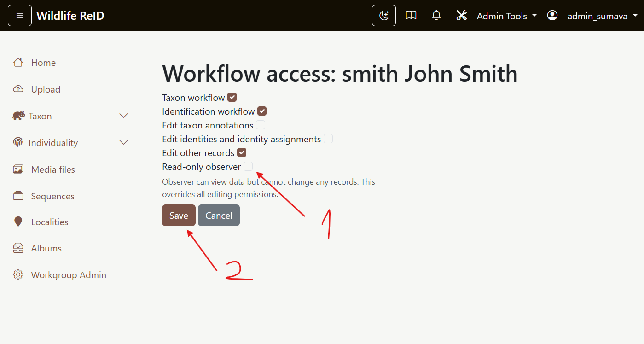Click the Cancel button

click(x=219, y=216)
